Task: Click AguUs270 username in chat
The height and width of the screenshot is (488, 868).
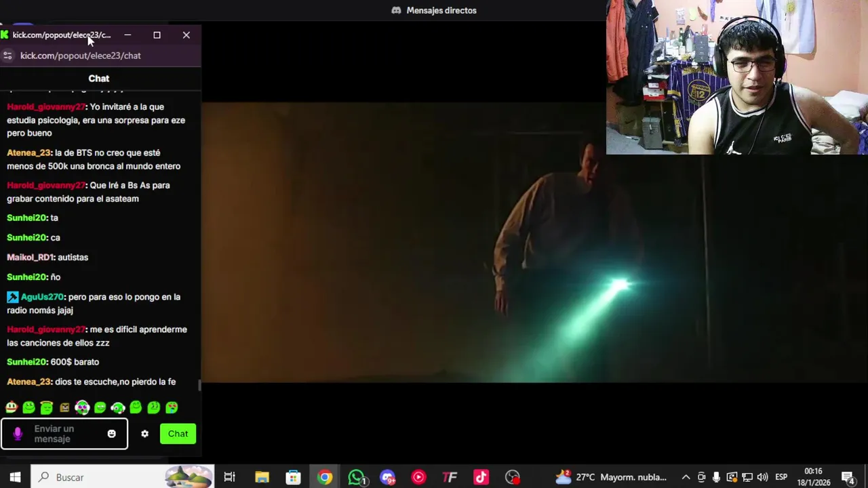Action: [x=42, y=297]
